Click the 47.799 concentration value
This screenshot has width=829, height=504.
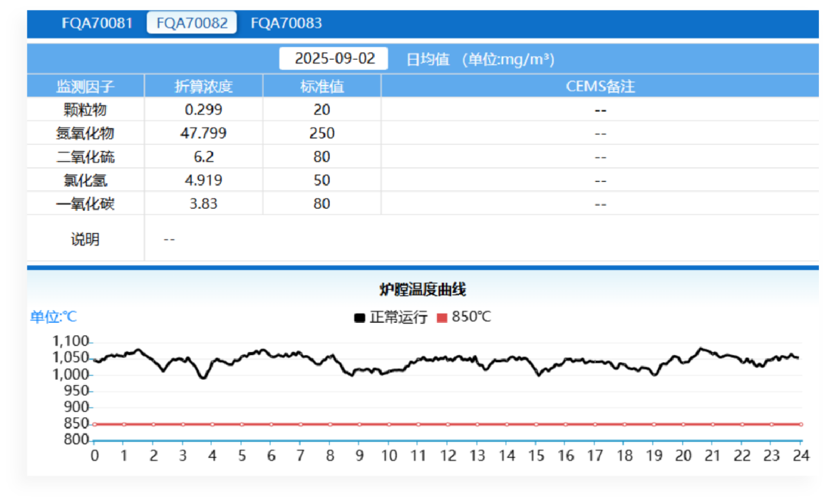(203, 133)
